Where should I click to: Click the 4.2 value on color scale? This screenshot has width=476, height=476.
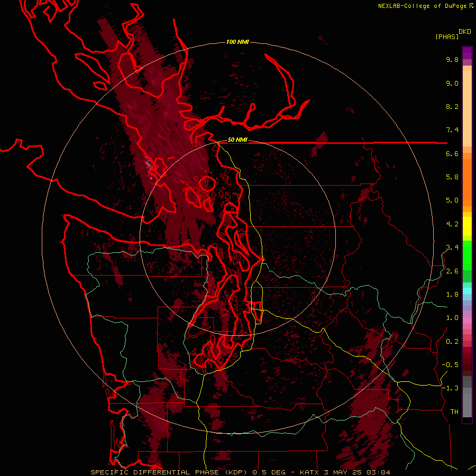click(452, 224)
